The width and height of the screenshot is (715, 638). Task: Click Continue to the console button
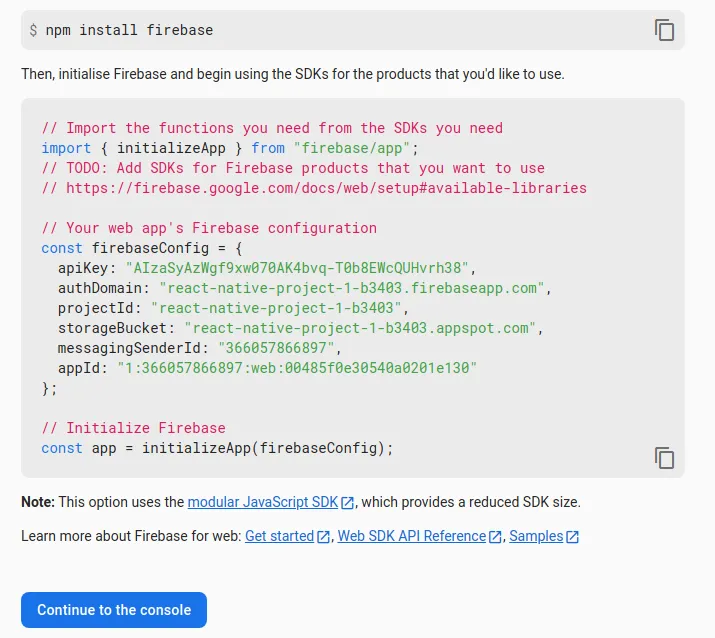114,610
